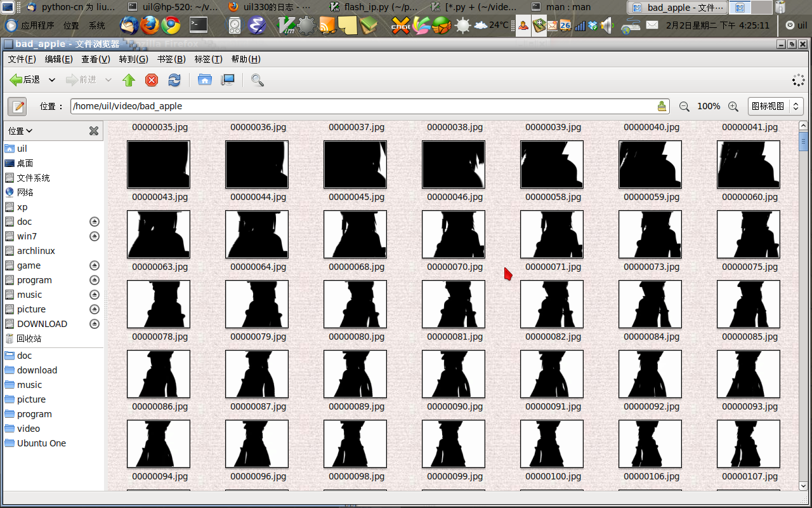Screen dimensions: 812x508
Task: Open the video bookmark in sidebar
Action: [x=29, y=429]
